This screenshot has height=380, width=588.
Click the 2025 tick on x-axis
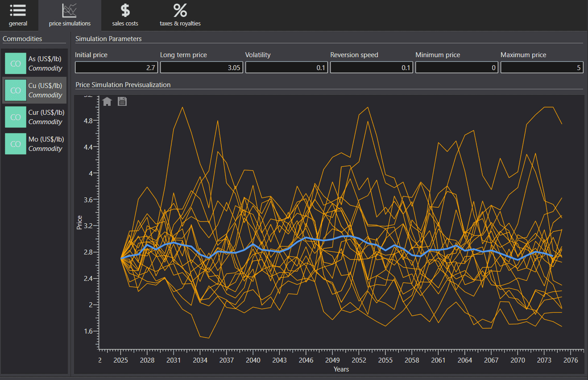[120, 360]
